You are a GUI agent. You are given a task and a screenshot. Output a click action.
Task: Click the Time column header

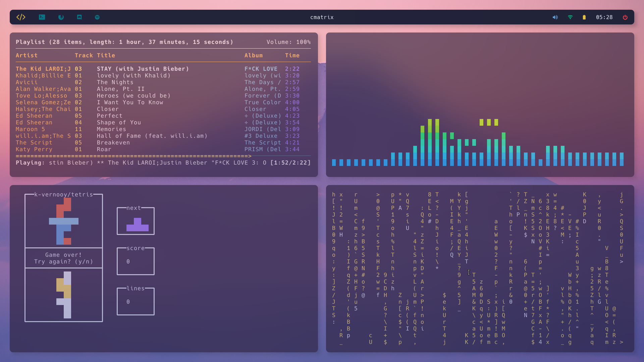pyautogui.click(x=292, y=55)
